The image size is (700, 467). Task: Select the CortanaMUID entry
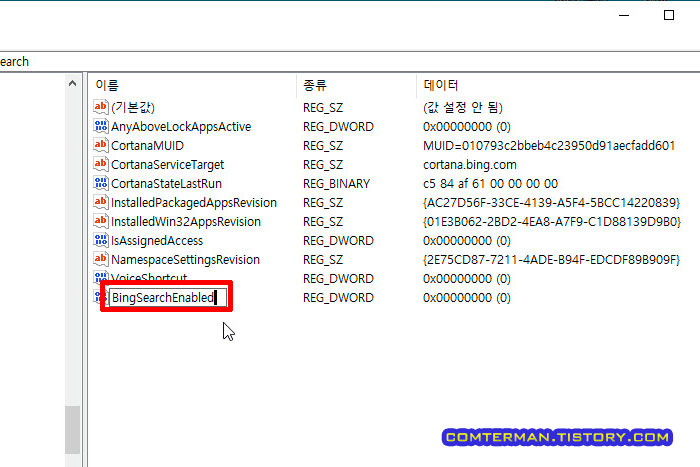(147, 146)
